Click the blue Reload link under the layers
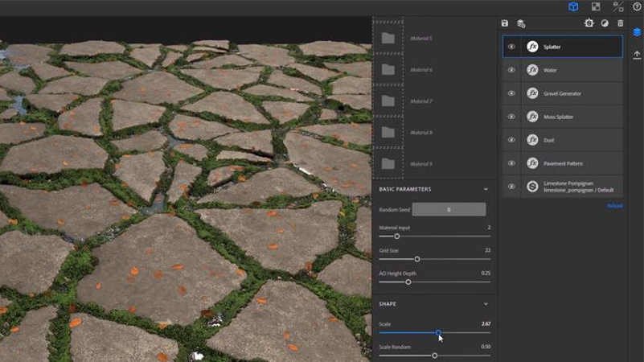This screenshot has height=362, width=644. tap(615, 206)
